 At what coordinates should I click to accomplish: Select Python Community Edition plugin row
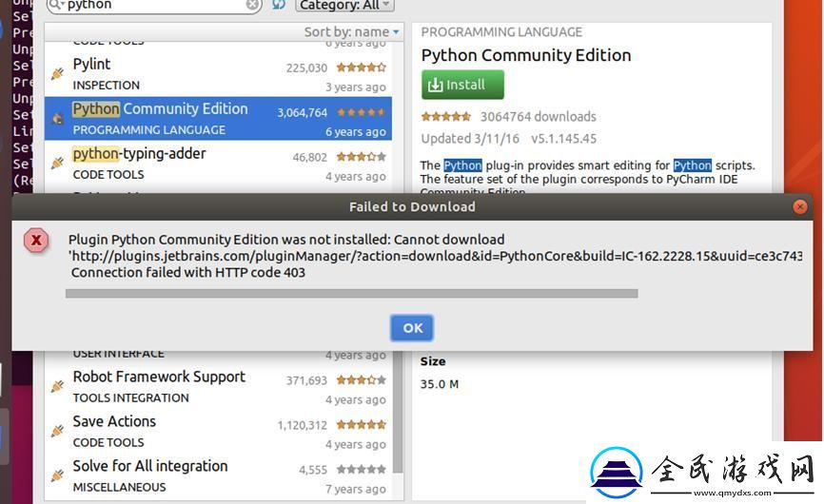[x=218, y=118]
